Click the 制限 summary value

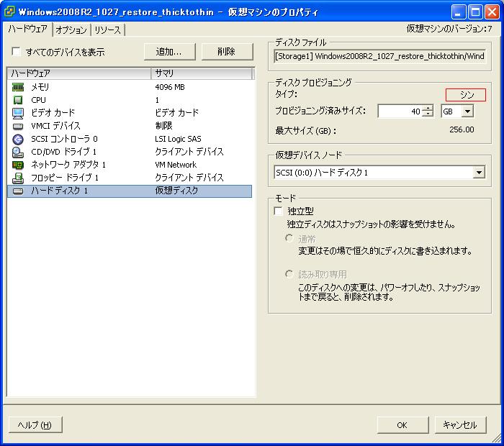(x=163, y=126)
